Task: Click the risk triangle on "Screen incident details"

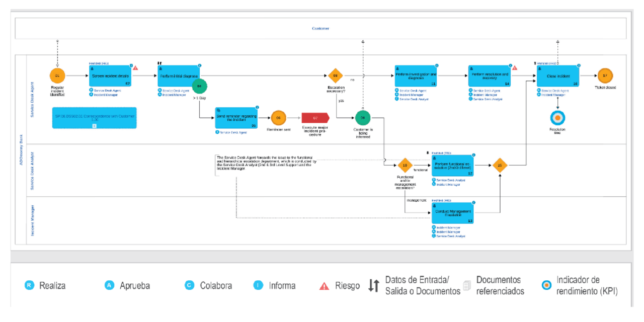Action: point(135,67)
